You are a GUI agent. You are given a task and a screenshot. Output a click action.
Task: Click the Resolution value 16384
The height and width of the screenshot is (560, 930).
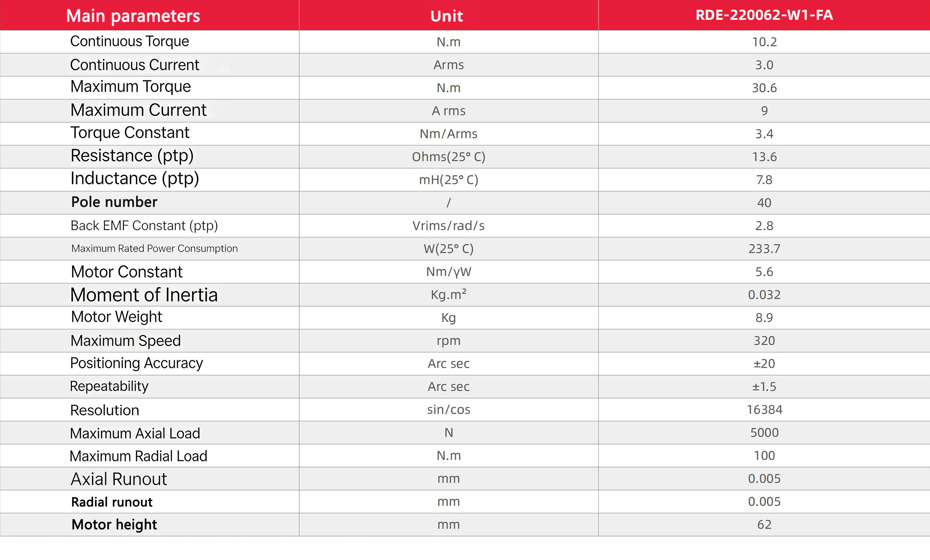pos(764,410)
